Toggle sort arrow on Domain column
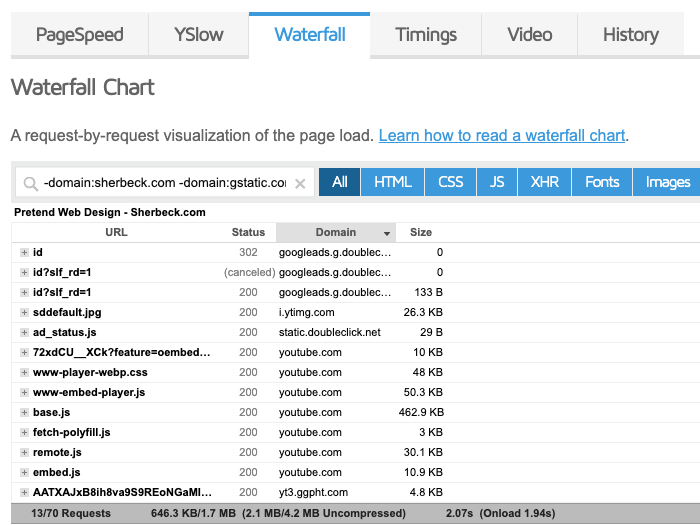 pyautogui.click(x=387, y=233)
